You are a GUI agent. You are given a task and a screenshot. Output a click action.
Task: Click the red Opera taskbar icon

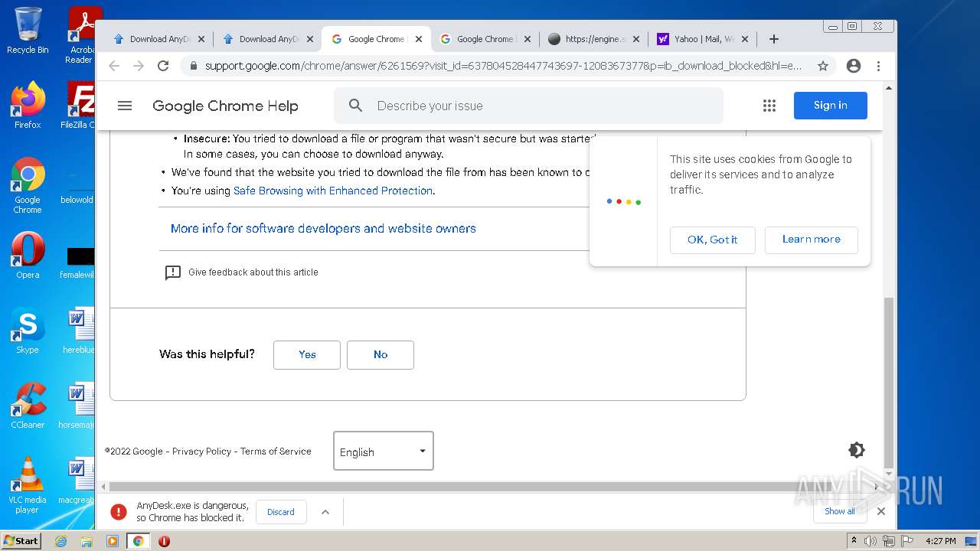pyautogui.click(x=164, y=541)
